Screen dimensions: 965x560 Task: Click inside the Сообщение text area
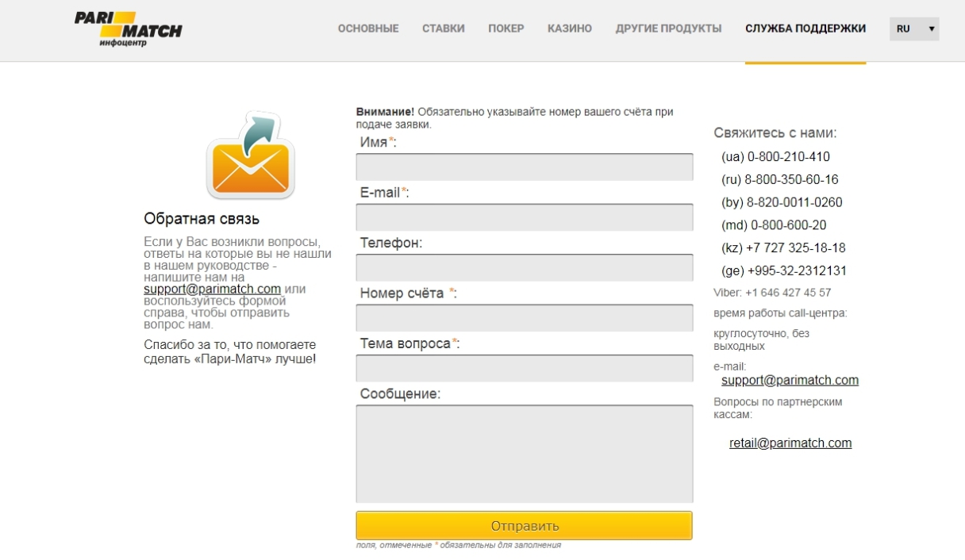(524, 454)
